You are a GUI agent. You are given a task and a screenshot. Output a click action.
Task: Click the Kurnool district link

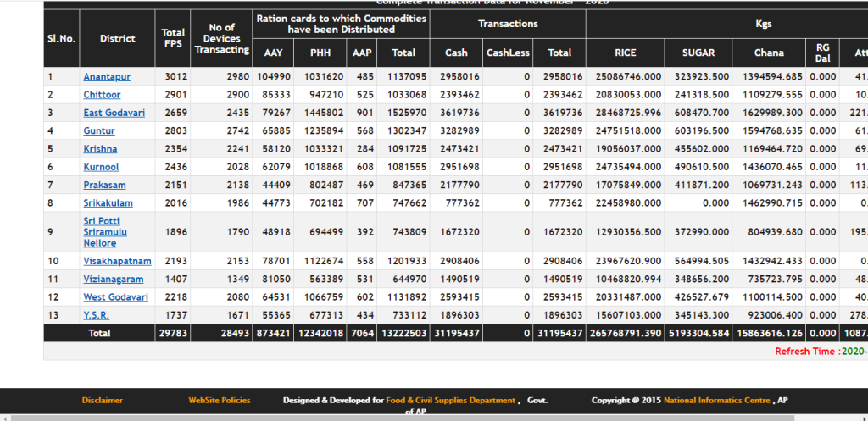[101, 167]
